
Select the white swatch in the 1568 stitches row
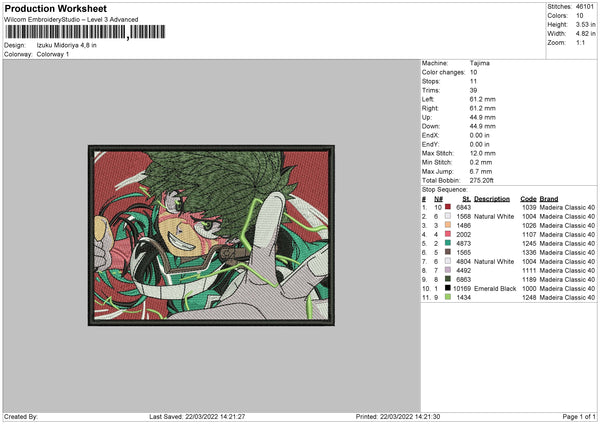tap(448, 216)
